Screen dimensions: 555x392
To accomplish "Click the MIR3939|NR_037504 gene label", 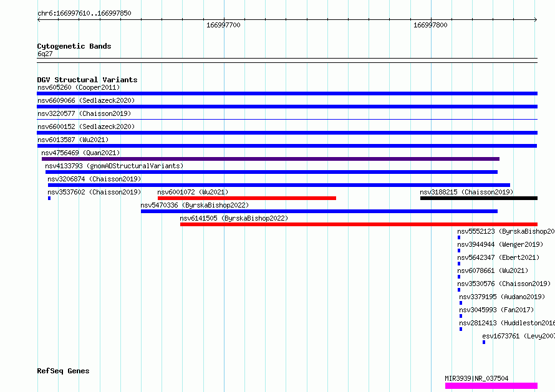I will tap(476, 378).
